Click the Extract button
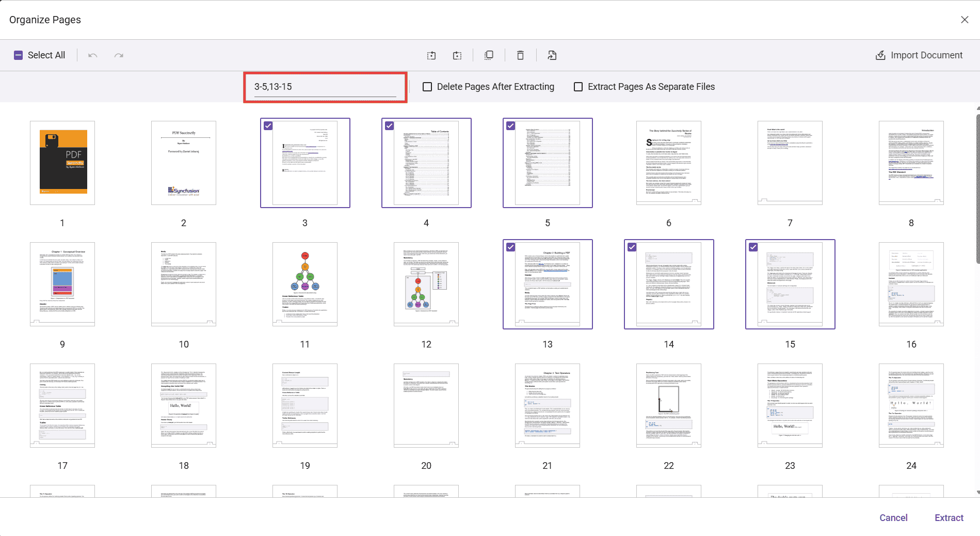 click(949, 517)
